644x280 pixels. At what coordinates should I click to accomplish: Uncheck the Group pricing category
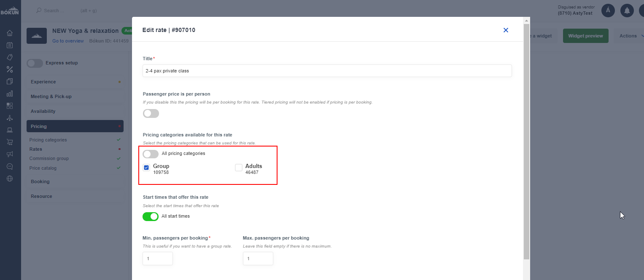[146, 168]
